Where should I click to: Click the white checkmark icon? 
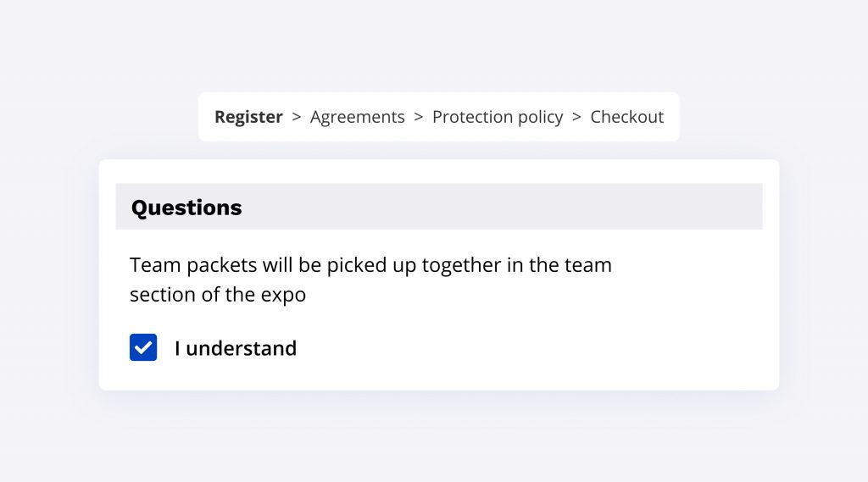pos(143,347)
